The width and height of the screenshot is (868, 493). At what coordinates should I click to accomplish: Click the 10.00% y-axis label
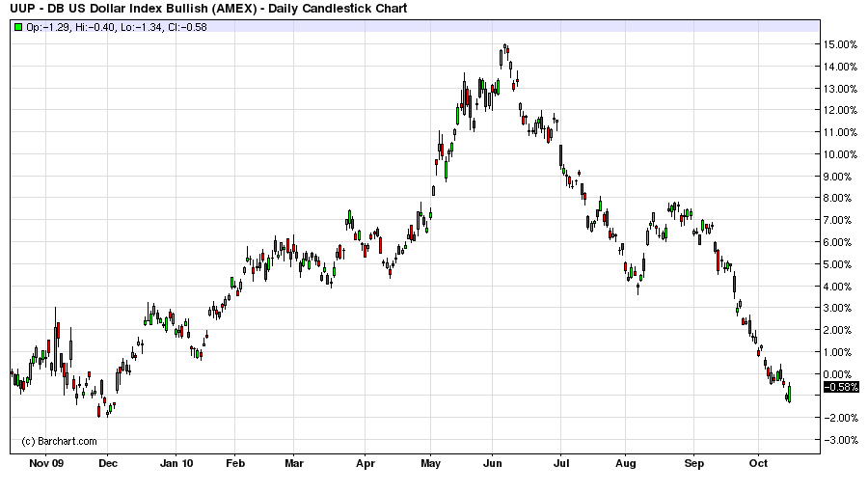[840, 154]
